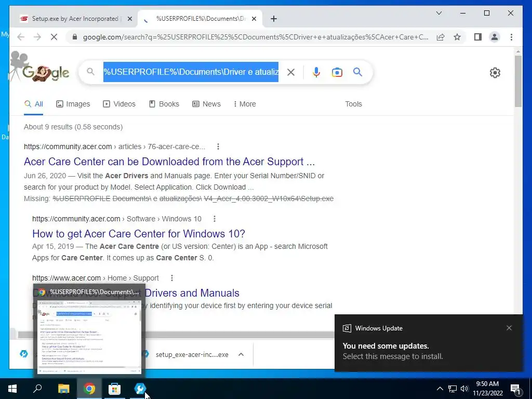Open Google quick settings gear
Image resolution: width=532 pixels, height=399 pixels.
coord(495,73)
